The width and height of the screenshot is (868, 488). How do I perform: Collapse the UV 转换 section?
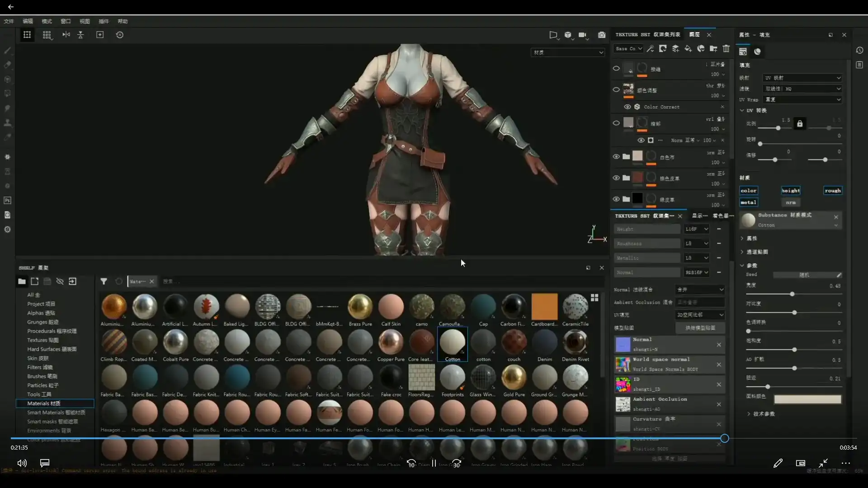[742, 110]
